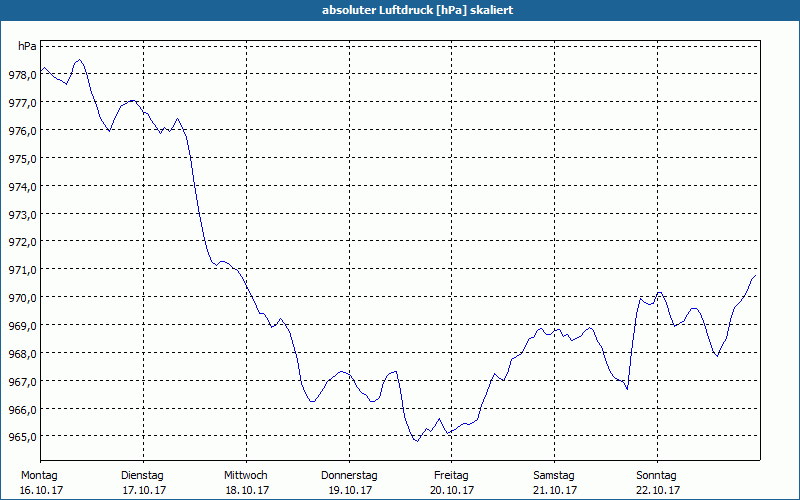Select the 'Dienstag' day label
The image size is (800, 500).
[142, 476]
